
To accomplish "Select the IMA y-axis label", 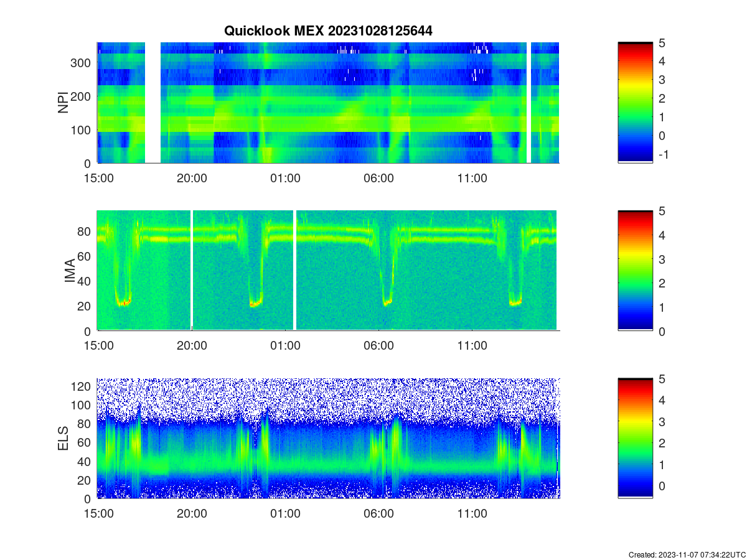I will [70, 271].
